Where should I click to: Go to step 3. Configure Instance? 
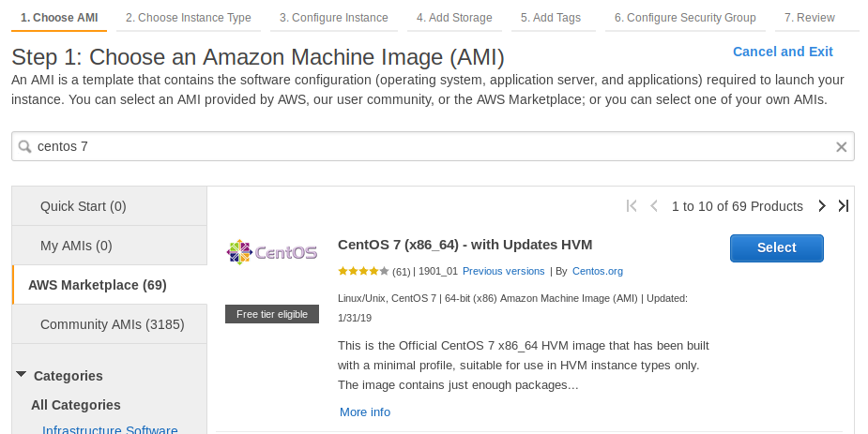tap(334, 18)
